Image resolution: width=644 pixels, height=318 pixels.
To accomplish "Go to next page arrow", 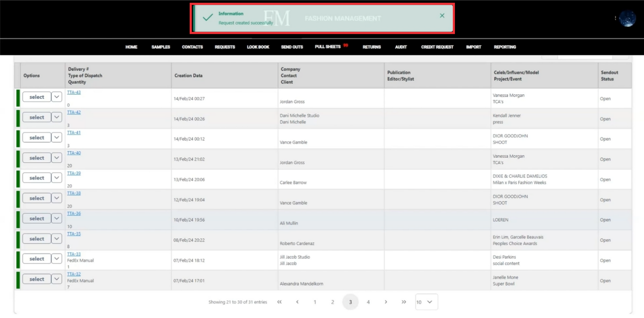I will pyautogui.click(x=386, y=302).
